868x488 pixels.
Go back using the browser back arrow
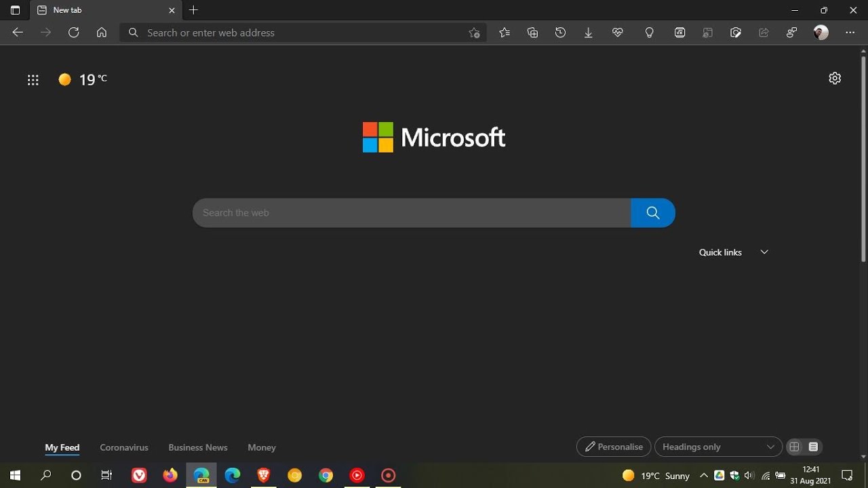(18, 33)
